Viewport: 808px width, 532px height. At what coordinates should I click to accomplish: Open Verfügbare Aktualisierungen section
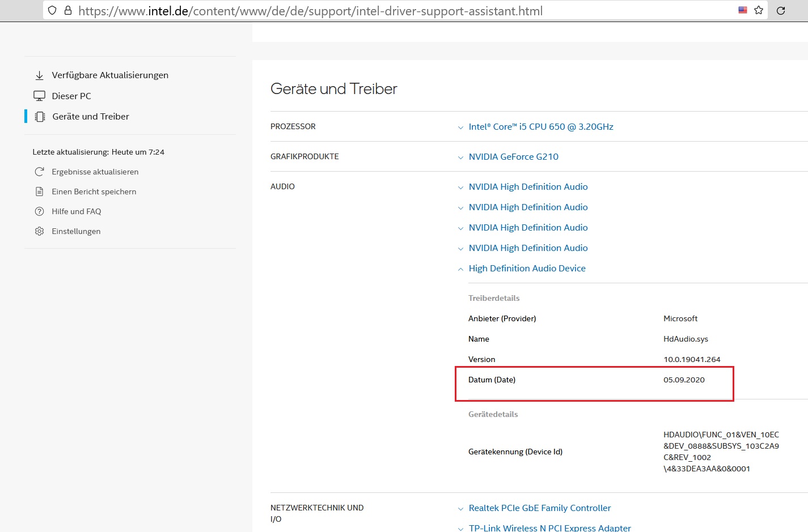(110, 75)
